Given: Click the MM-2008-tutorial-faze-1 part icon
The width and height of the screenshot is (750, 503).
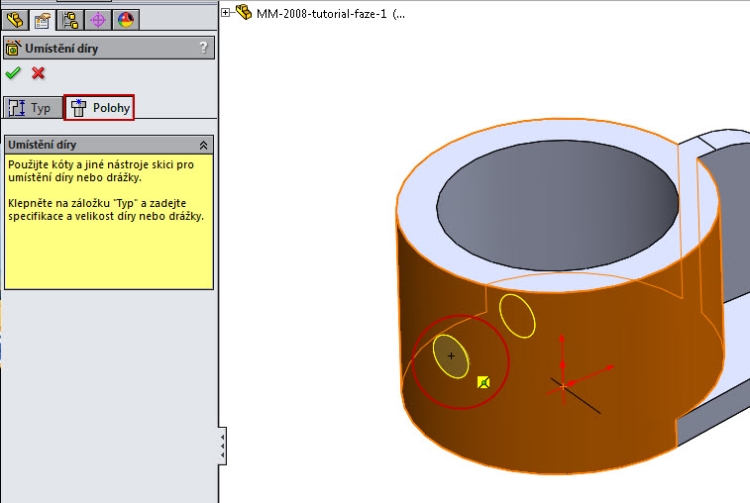Looking at the screenshot, I should (x=243, y=12).
